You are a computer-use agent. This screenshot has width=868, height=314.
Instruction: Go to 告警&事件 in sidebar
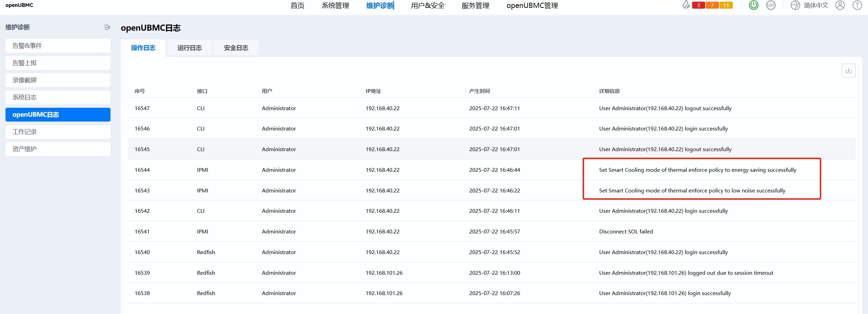pos(58,46)
